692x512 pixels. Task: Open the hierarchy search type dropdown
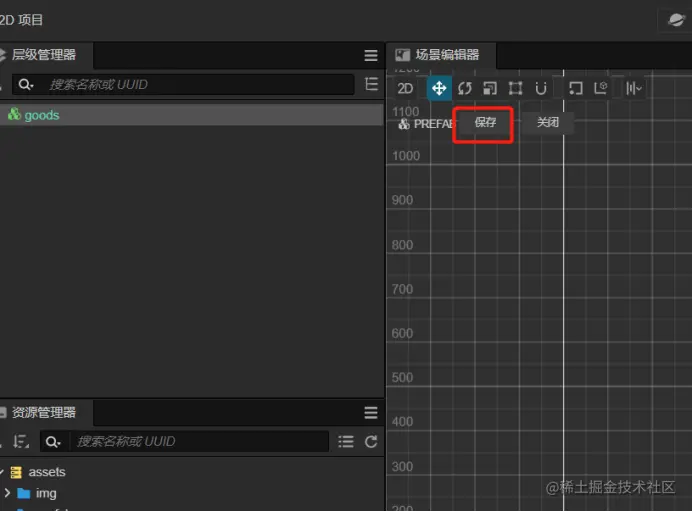[26, 84]
